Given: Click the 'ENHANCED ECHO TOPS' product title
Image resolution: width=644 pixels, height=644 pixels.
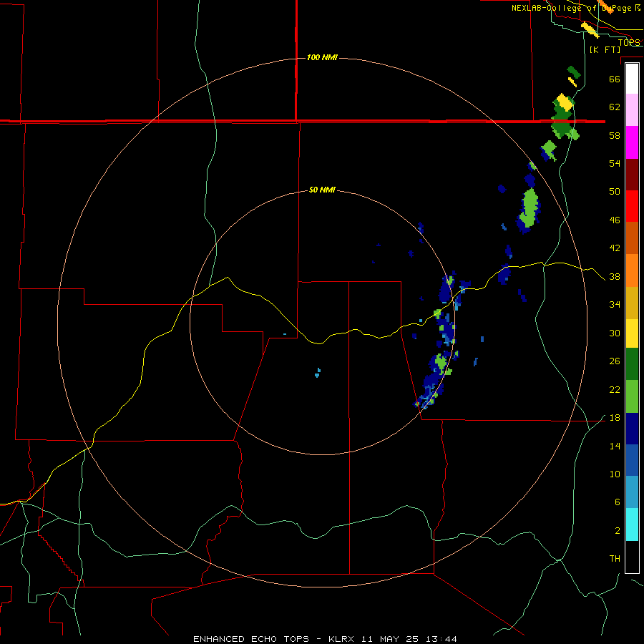Looking at the screenshot, I should pyautogui.click(x=251, y=639).
